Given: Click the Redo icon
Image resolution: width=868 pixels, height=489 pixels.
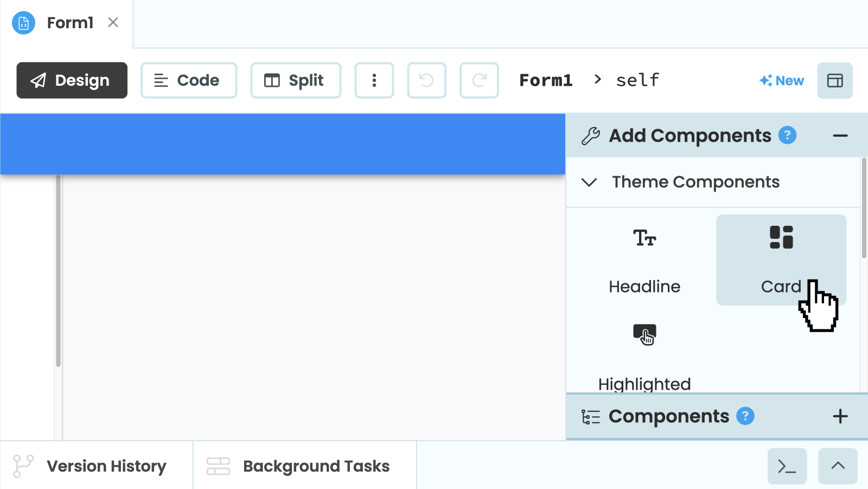Looking at the screenshot, I should 478,80.
